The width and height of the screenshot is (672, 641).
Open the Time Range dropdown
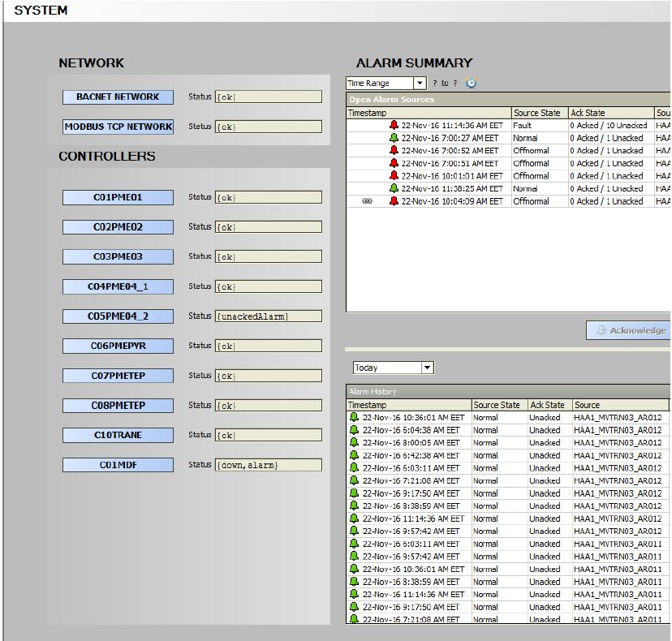pyautogui.click(x=386, y=83)
